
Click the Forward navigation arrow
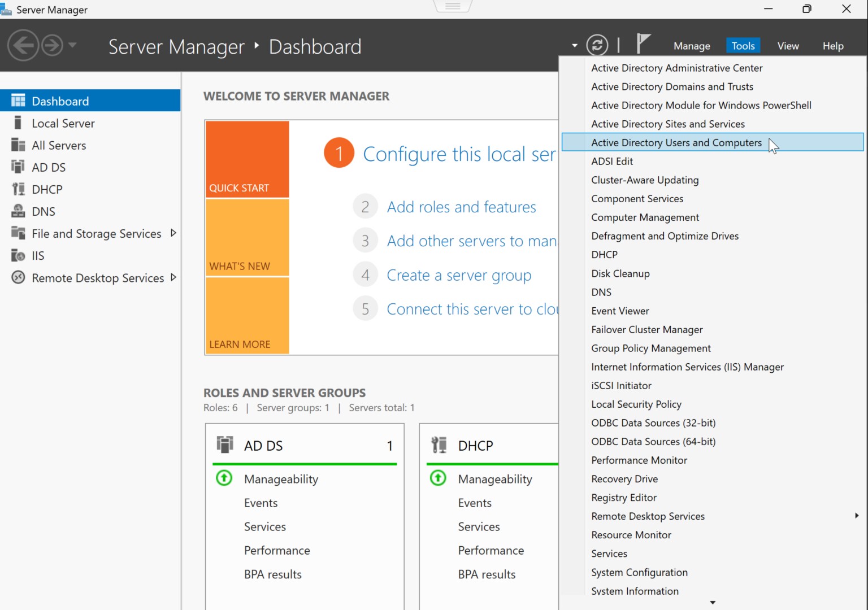tap(53, 45)
